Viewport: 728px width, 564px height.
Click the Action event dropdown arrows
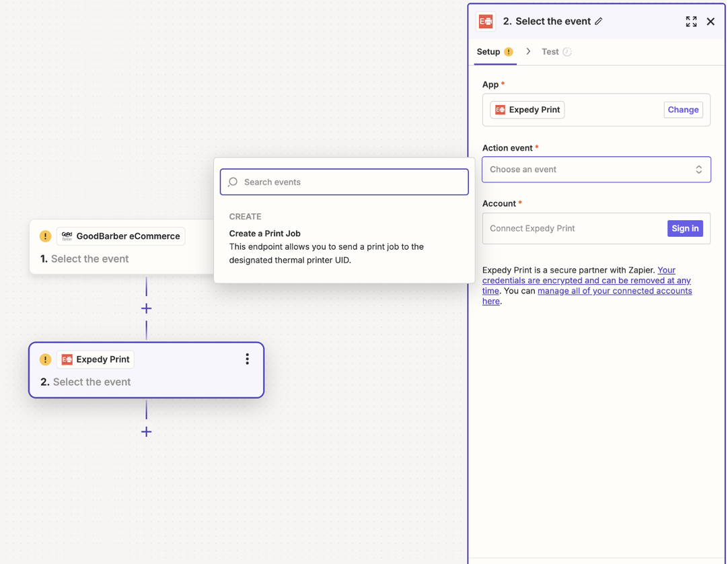tap(698, 170)
